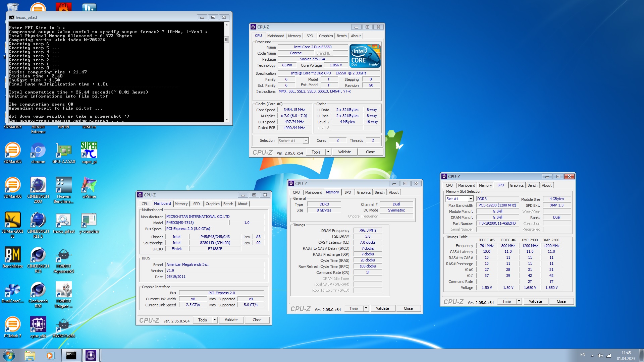Click the Core Voltage 1.856 V value
This screenshot has width=644, height=362.
pos(335,65)
